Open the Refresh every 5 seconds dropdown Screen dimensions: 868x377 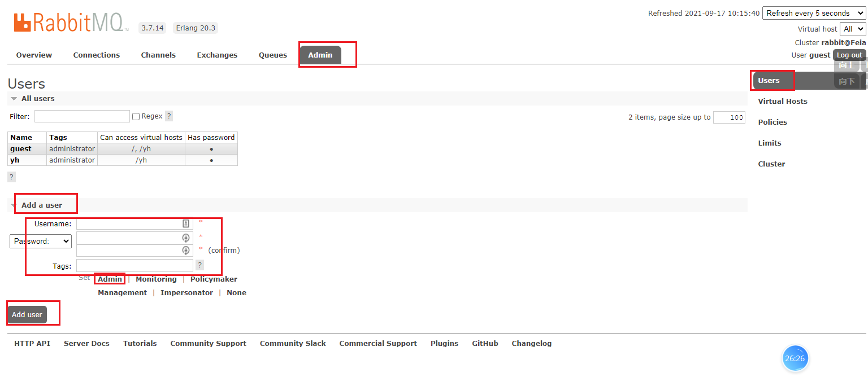coord(814,13)
